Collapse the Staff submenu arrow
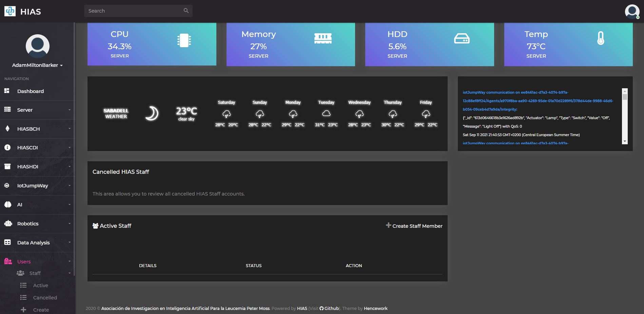This screenshot has width=644, height=314. coord(70,273)
